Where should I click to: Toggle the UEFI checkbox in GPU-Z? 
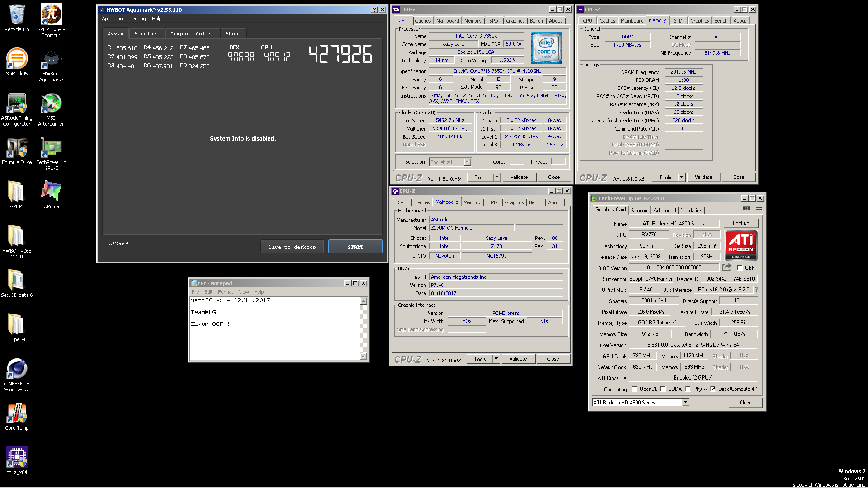pos(740,267)
